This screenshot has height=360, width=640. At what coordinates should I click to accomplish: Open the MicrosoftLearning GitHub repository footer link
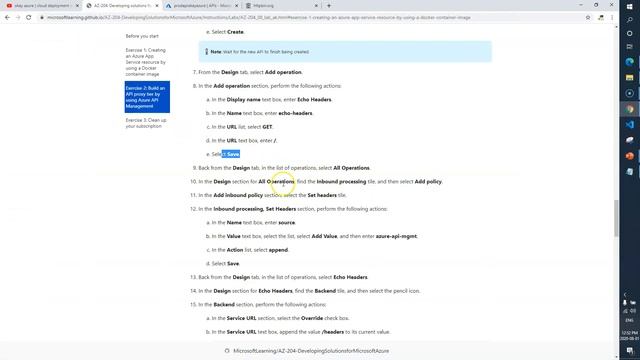(x=311, y=351)
